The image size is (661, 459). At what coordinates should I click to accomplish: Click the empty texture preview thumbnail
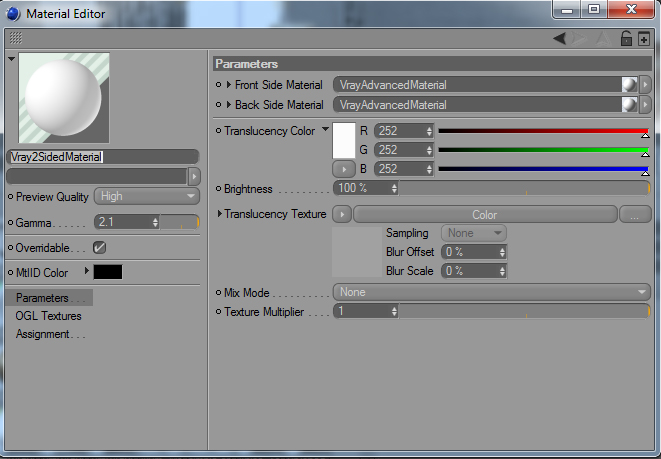click(x=357, y=252)
